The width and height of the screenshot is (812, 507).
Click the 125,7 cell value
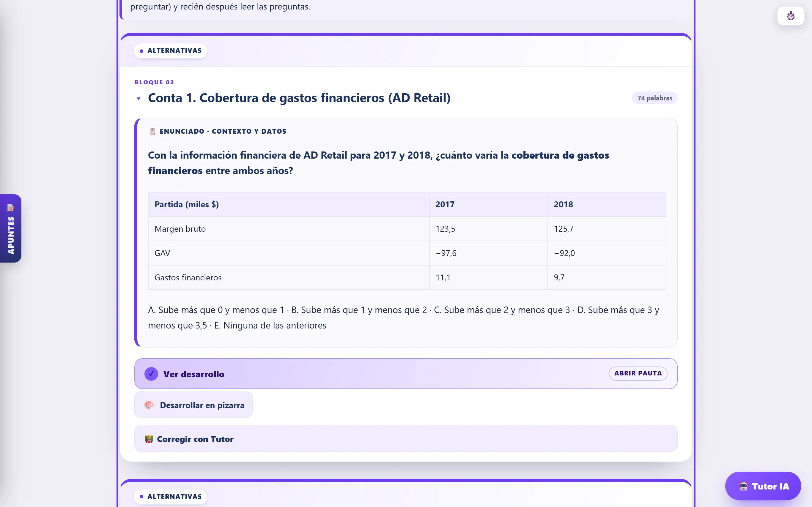[563, 229]
